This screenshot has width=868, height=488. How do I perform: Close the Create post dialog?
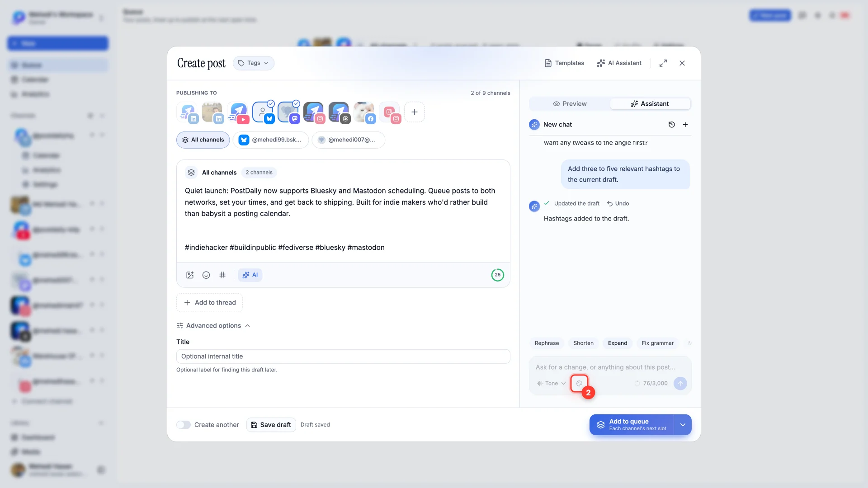(x=682, y=63)
